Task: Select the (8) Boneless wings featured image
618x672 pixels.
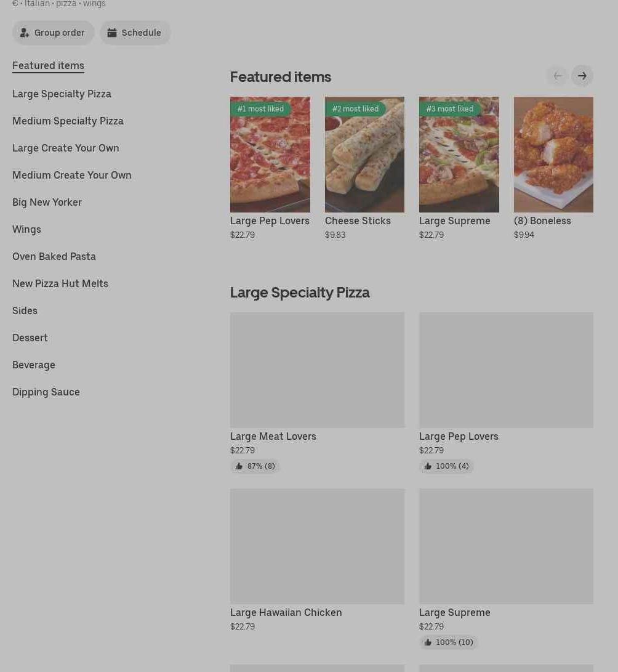Action: (x=553, y=155)
